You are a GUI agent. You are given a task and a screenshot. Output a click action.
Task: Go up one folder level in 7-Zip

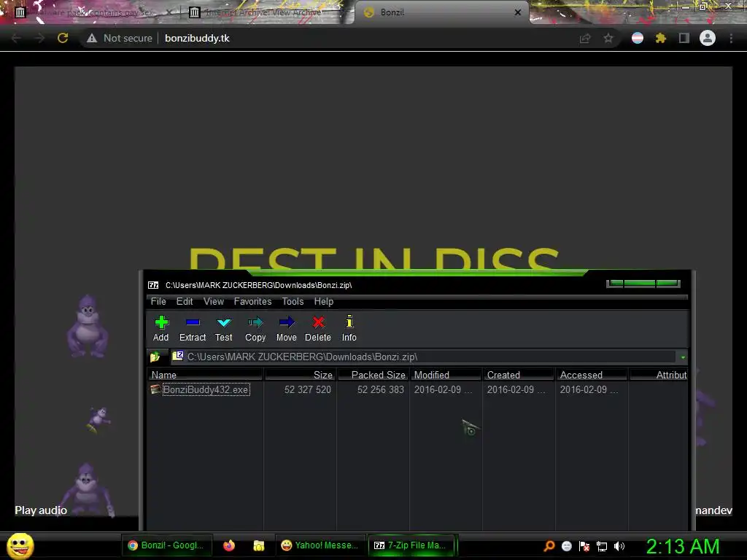point(155,357)
